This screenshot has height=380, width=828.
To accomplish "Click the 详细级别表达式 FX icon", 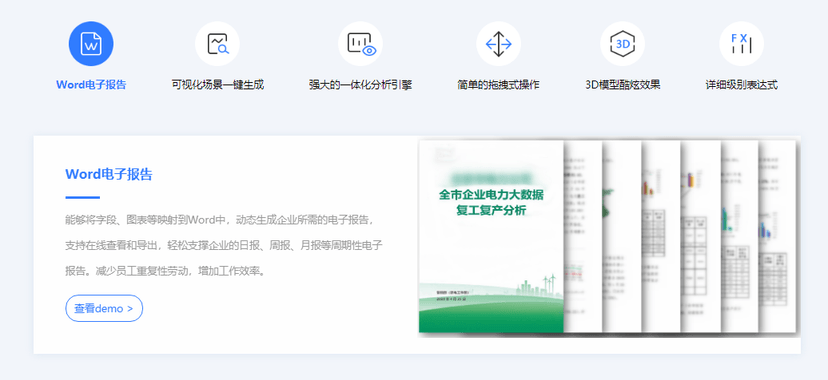I will 741,44.
